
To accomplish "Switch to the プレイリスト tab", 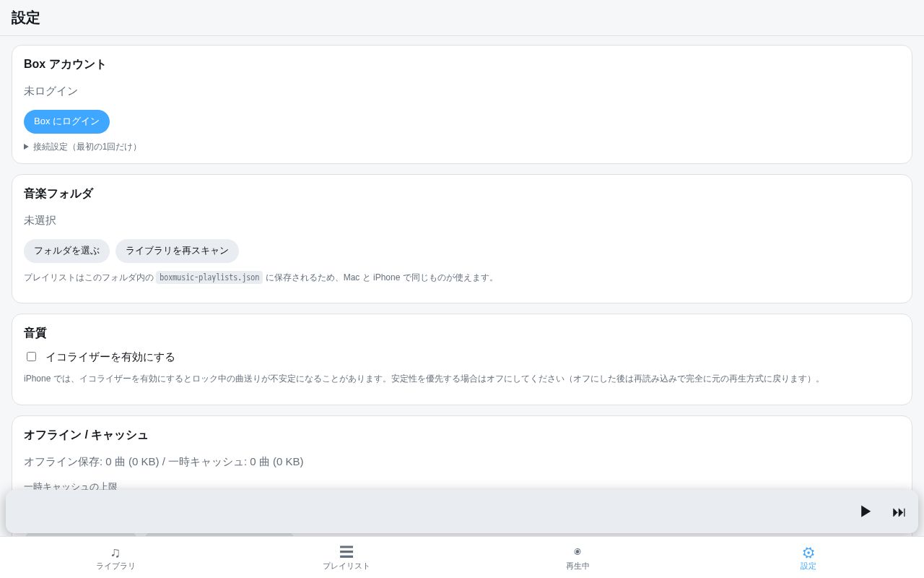I will pos(346,558).
